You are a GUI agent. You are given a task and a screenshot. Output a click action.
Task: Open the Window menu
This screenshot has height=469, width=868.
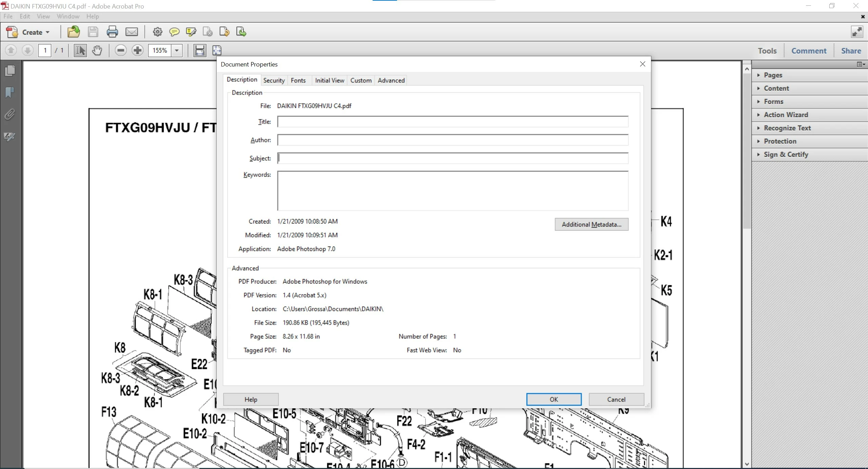click(68, 16)
